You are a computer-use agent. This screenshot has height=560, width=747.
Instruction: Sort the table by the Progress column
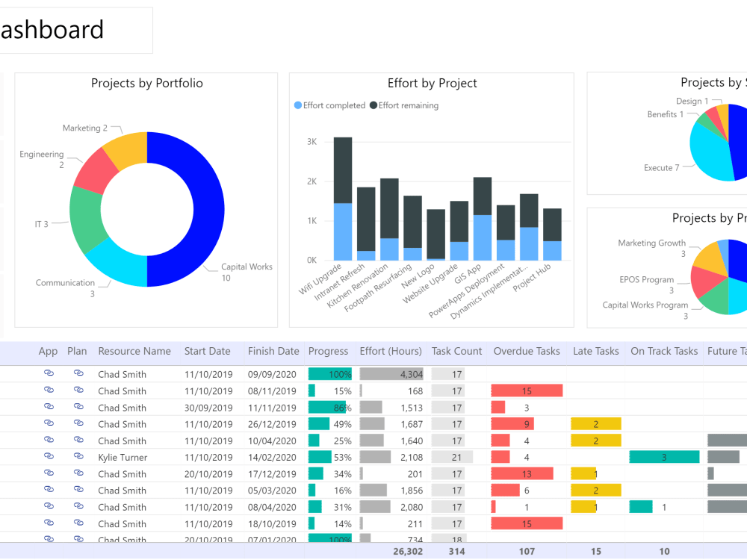328,351
